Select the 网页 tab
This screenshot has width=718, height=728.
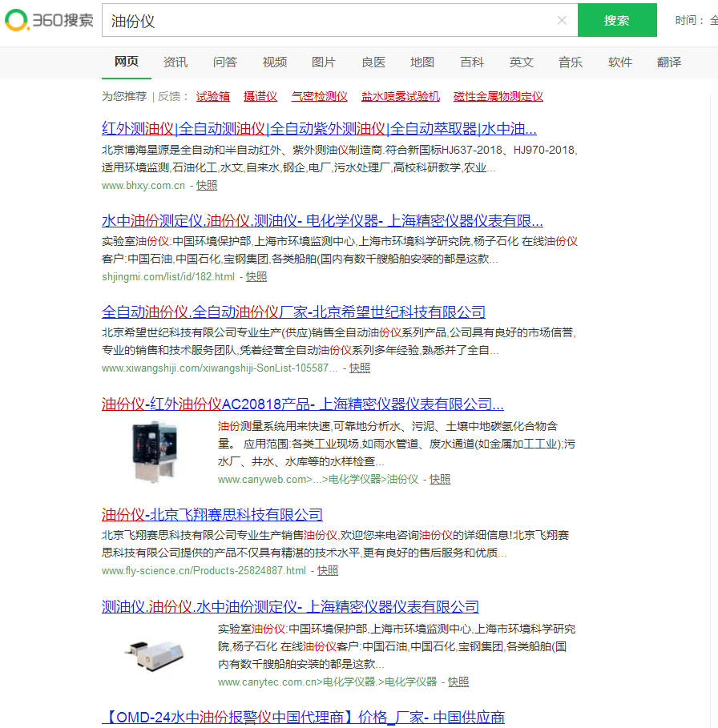coord(127,62)
